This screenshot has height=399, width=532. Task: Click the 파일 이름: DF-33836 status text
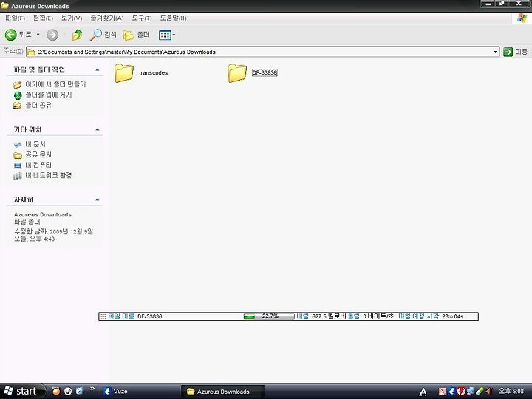pos(135,316)
